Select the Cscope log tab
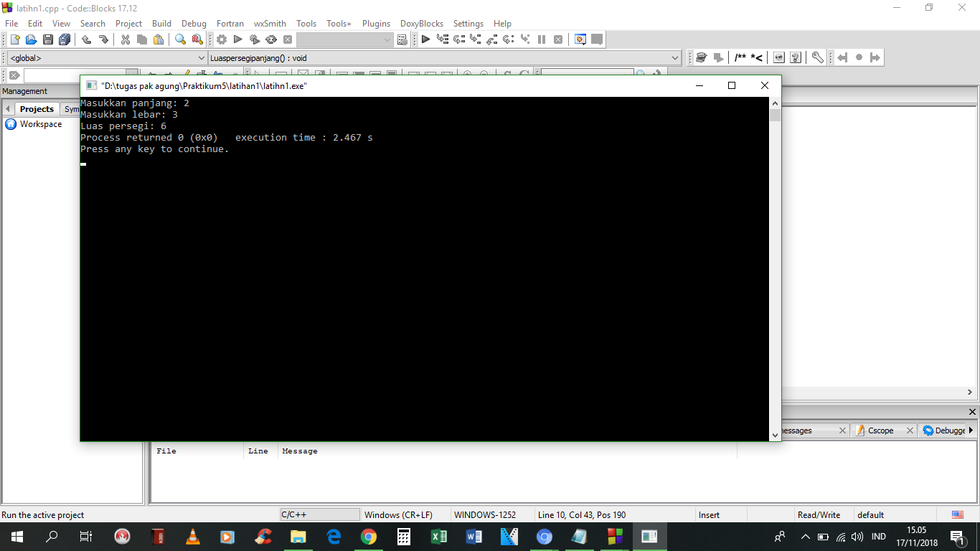The height and width of the screenshot is (551, 980). click(880, 430)
